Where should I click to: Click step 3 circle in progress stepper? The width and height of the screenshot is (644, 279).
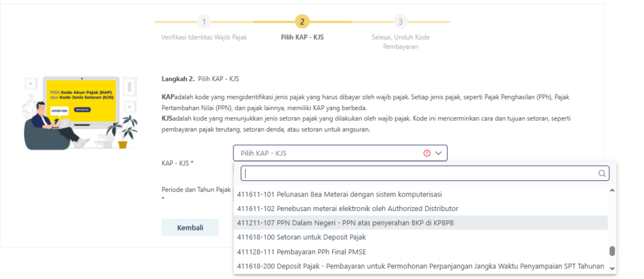pyautogui.click(x=401, y=21)
